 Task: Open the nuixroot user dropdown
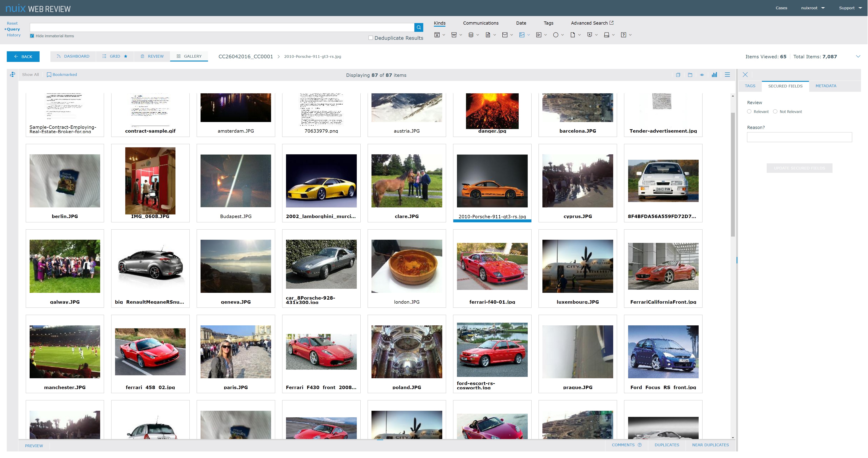[813, 8]
